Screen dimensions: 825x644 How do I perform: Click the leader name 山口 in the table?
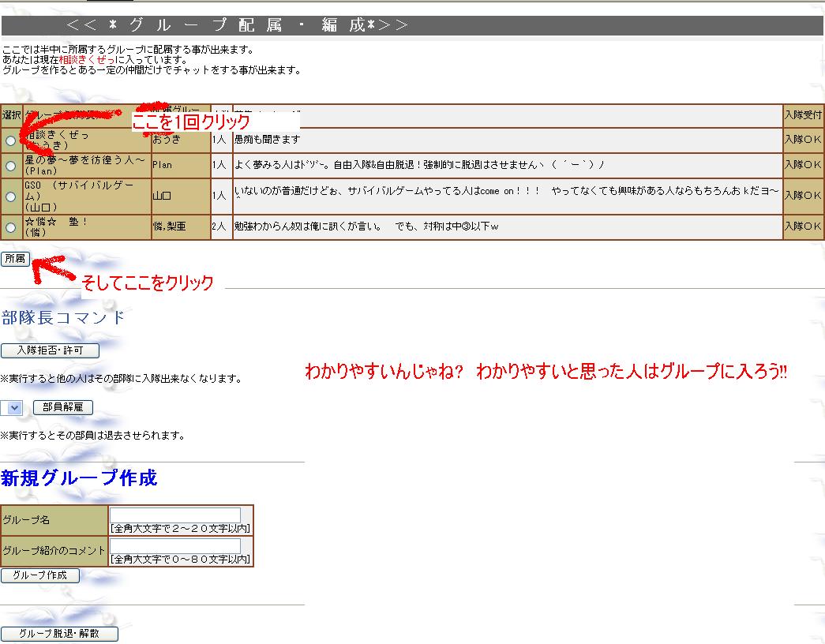coord(162,196)
